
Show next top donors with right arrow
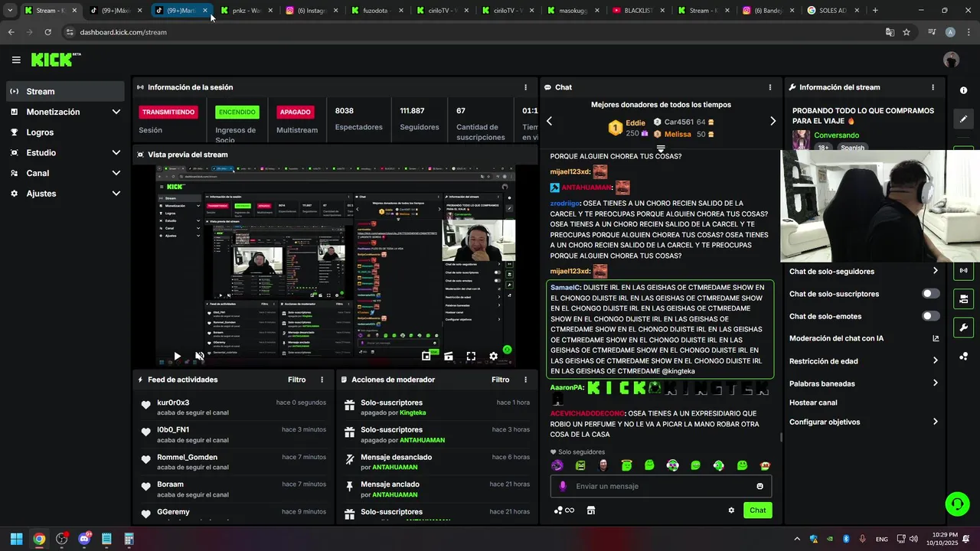coord(773,121)
